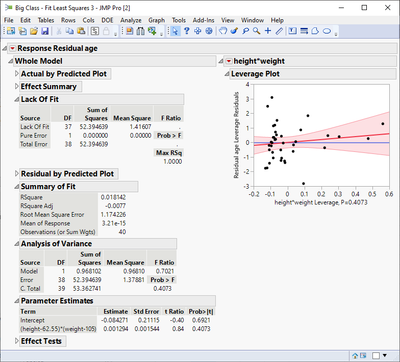Open red triangle menu for height*weight
The image size is (400, 362).
pos(229,61)
